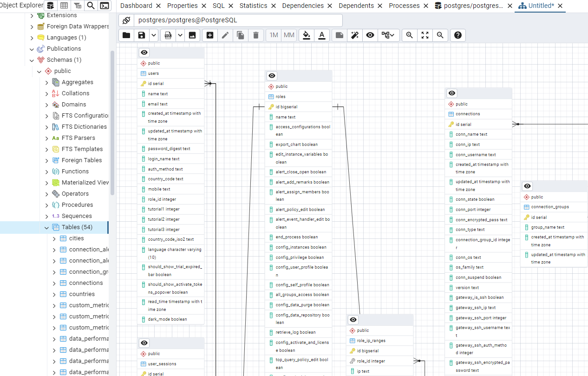Viewport: 588px width, 376px height.
Task: Open the ERD help question icon
Action: coord(458,35)
